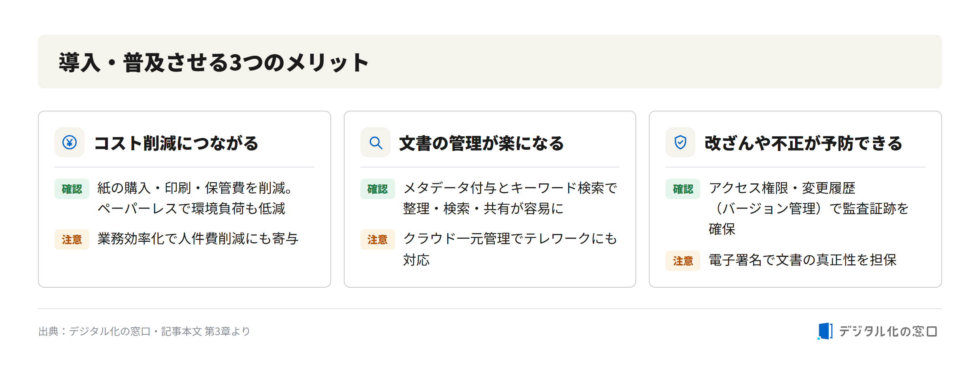The height and width of the screenshot is (377, 980).
Task: Click the text starting with メタデータ付与とキーワード検索で
Action: [x=510, y=198]
